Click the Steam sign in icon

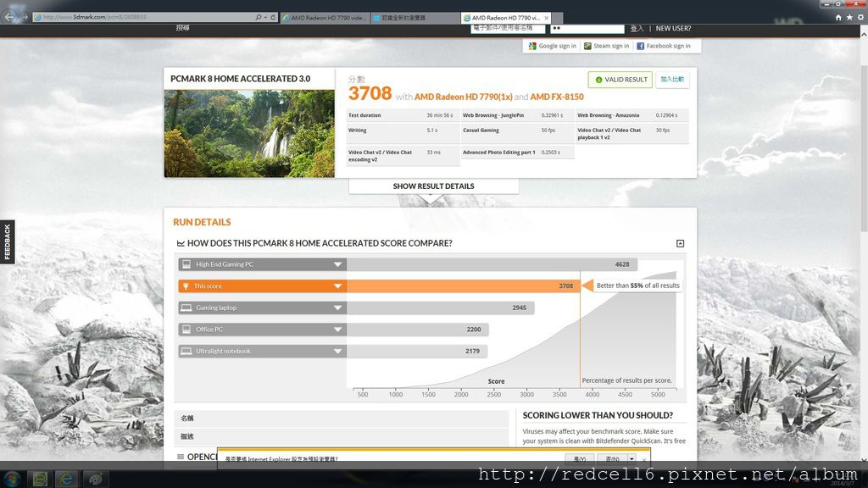click(587, 46)
